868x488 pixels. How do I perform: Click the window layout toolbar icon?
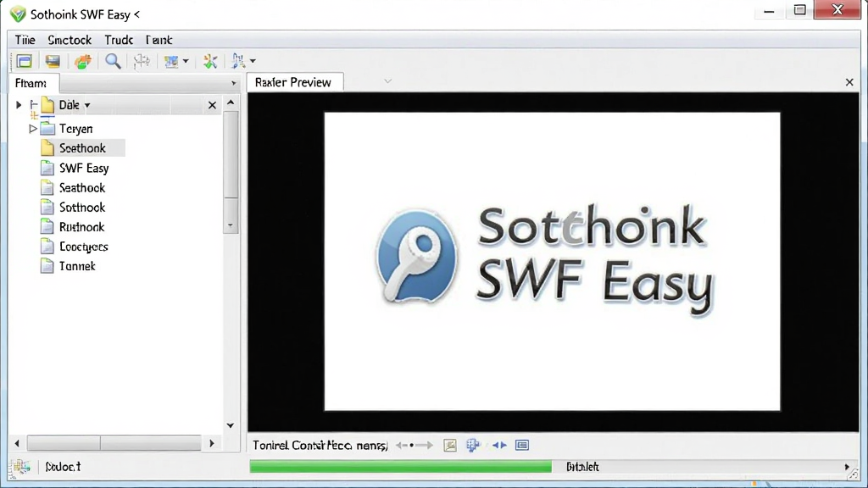pyautogui.click(x=24, y=61)
